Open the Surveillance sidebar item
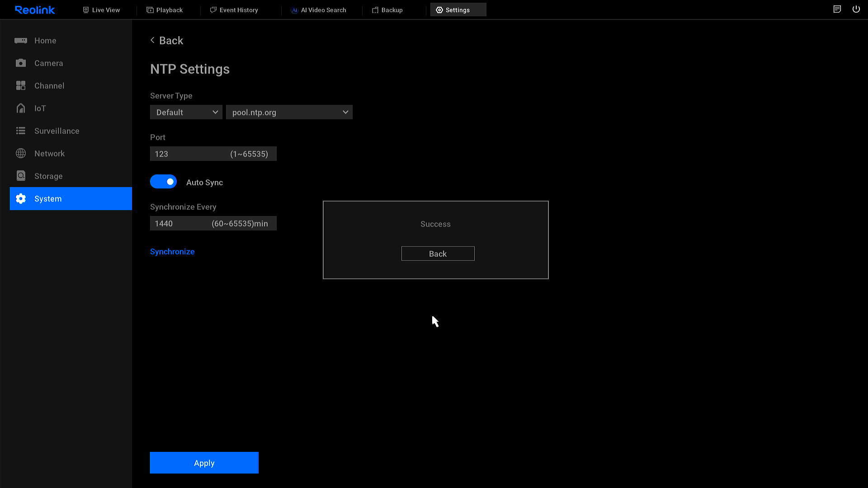Viewport: 868px width, 488px height. [x=57, y=131]
